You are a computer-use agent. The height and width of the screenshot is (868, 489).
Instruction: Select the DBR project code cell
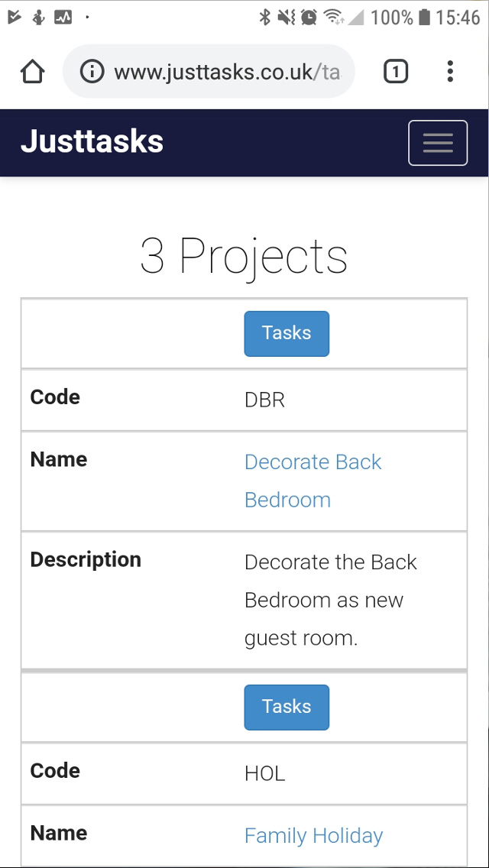pos(264,400)
